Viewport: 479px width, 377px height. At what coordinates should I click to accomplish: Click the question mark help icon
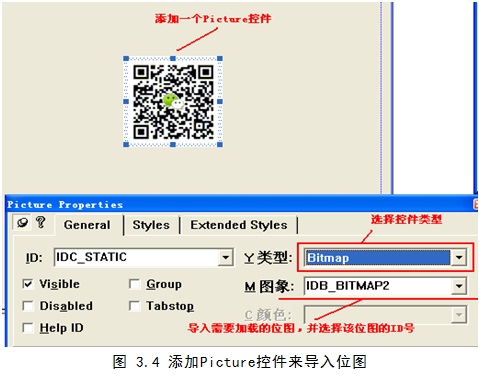[x=41, y=222]
